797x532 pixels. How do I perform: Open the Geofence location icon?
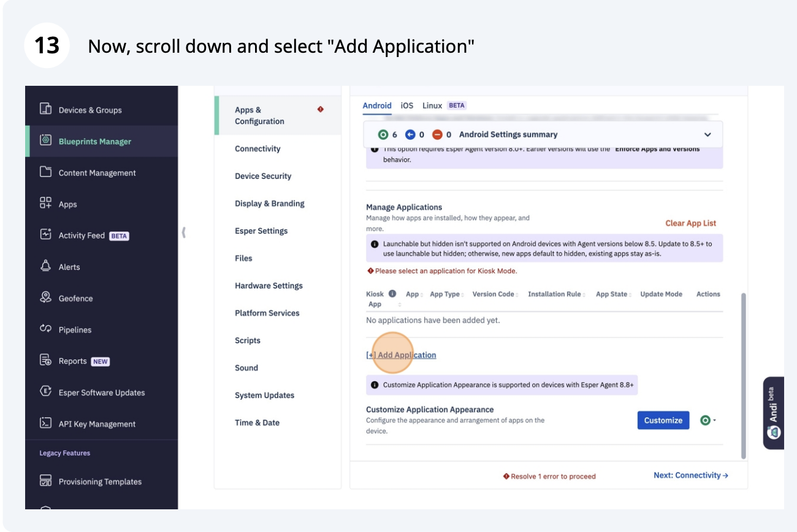[45, 298]
